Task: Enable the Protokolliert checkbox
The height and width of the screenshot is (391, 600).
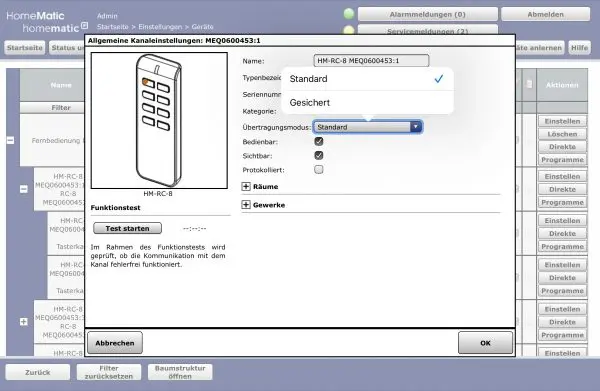Action: 319,169
